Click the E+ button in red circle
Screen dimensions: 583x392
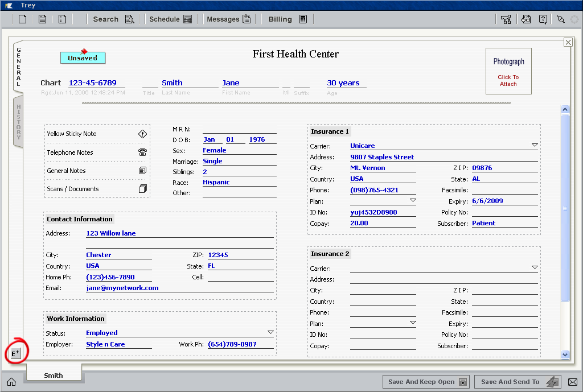pos(15,353)
